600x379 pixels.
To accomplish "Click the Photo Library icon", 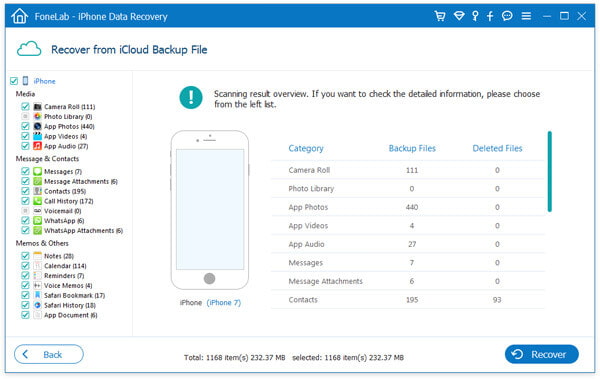I will coord(37,116).
